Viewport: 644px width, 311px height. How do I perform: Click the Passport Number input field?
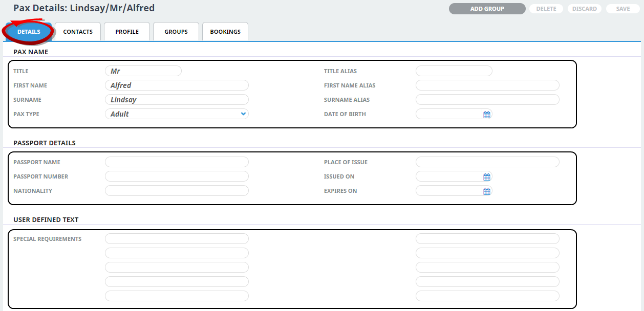pyautogui.click(x=177, y=176)
